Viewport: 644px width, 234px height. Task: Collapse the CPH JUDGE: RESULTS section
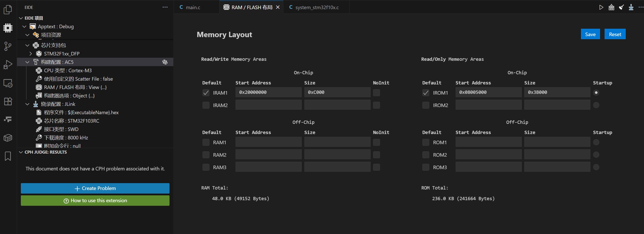click(21, 152)
